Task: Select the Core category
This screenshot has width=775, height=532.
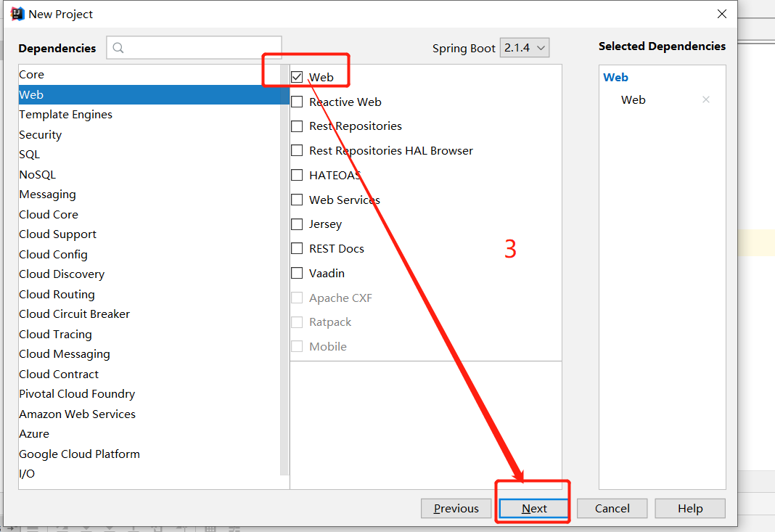Action: 149,75
